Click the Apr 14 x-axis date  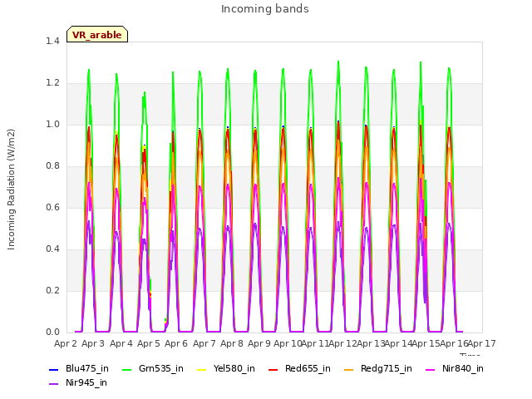click(398, 343)
